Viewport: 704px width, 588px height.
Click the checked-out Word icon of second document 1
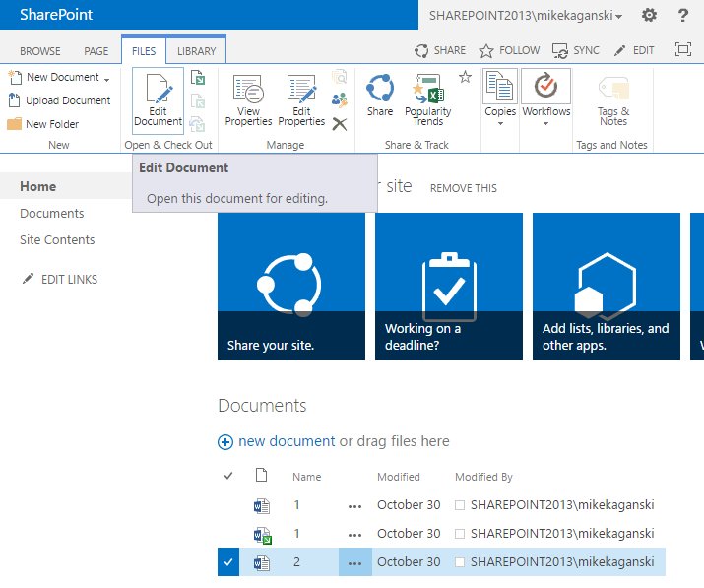[x=263, y=535]
